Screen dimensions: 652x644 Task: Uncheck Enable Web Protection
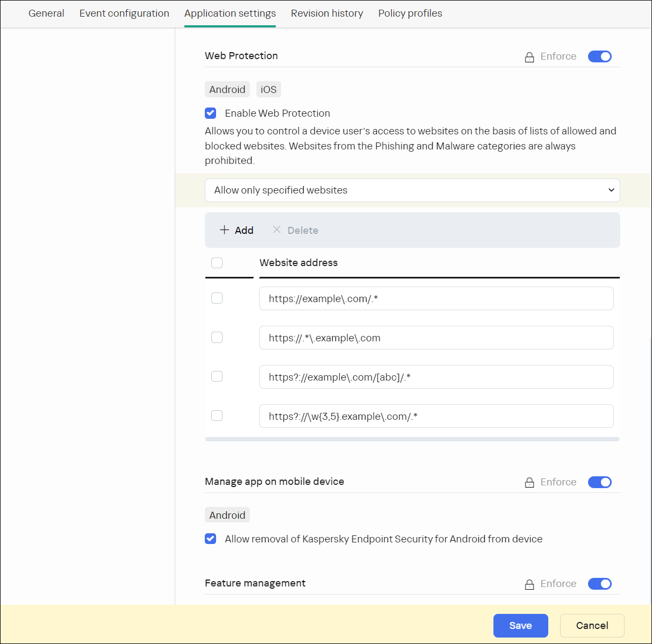point(210,113)
